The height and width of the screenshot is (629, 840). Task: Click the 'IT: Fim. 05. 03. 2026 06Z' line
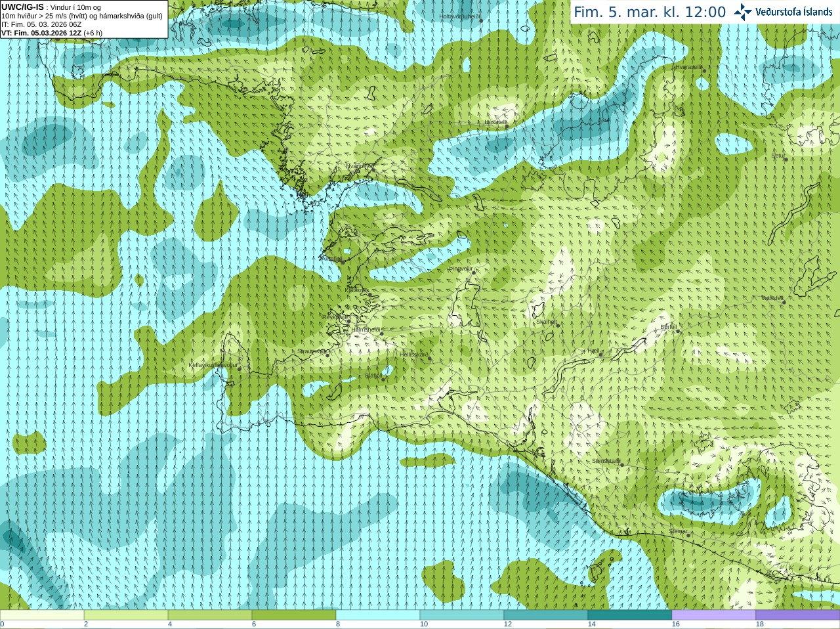41,24
